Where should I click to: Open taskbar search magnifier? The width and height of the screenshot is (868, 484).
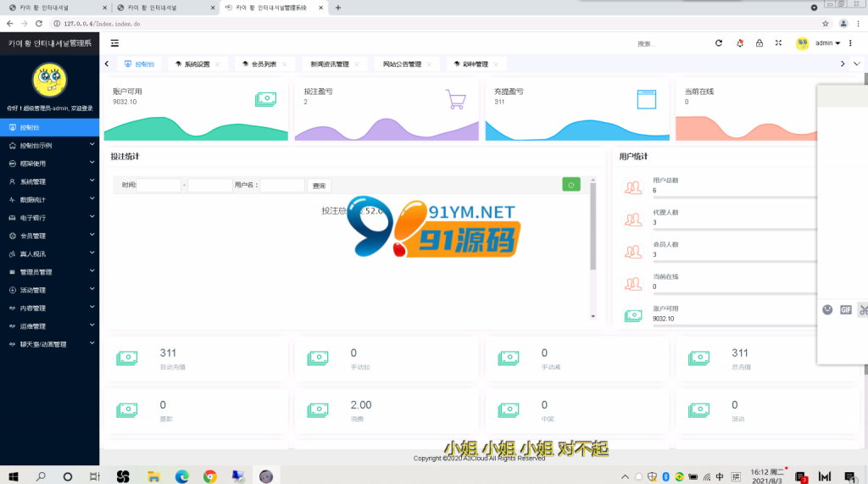pos(41,476)
